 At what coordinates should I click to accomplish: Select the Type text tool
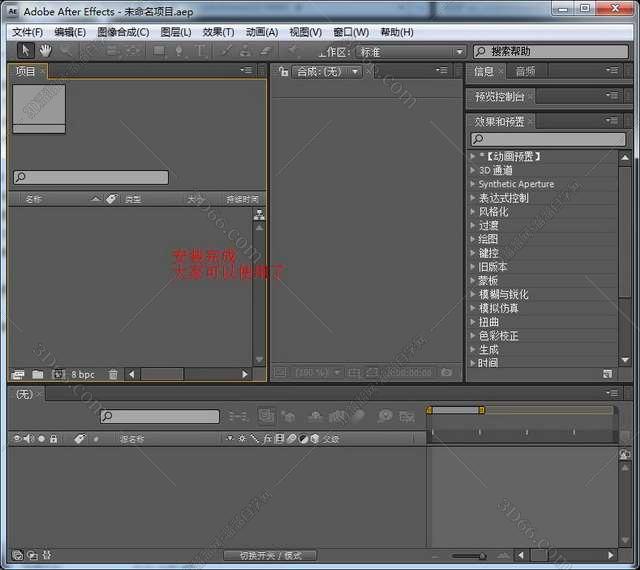point(200,51)
